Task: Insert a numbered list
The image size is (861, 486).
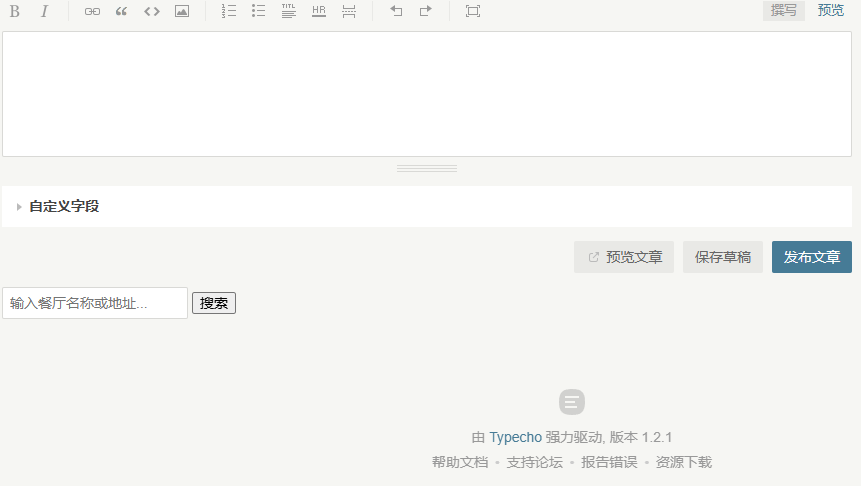Action: pos(228,11)
